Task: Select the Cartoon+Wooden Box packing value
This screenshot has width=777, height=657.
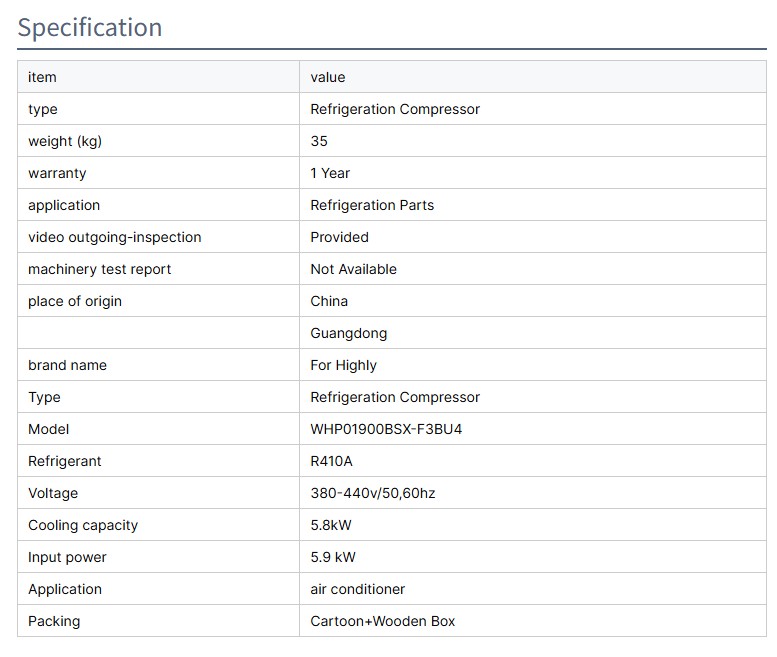Action: pyautogui.click(x=382, y=621)
